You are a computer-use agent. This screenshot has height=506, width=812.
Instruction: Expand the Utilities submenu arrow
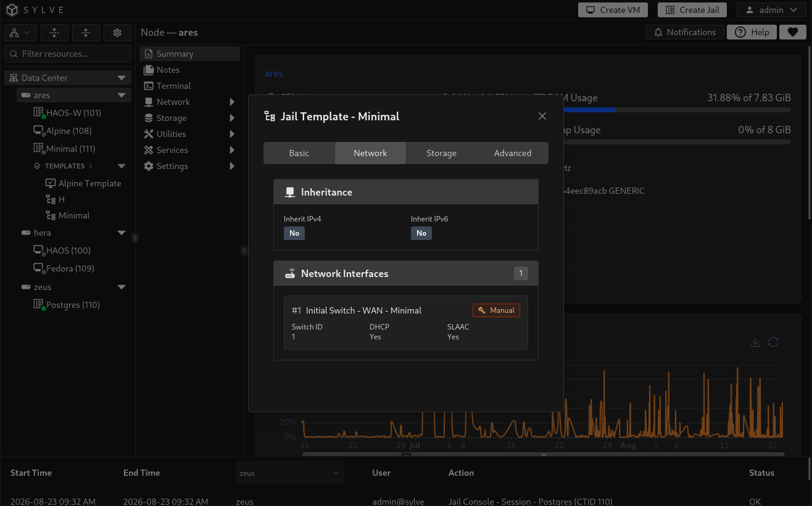[x=232, y=134]
